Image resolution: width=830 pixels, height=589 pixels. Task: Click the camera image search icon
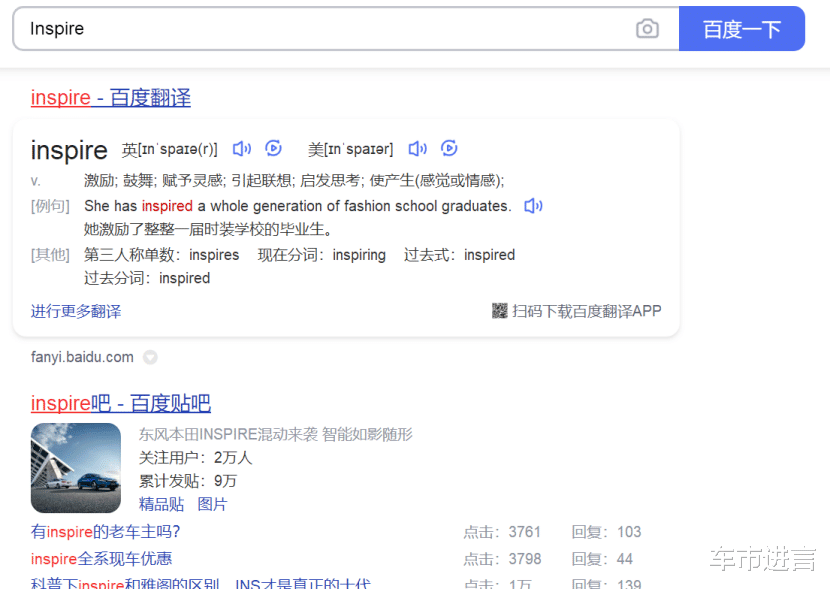click(647, 29)
